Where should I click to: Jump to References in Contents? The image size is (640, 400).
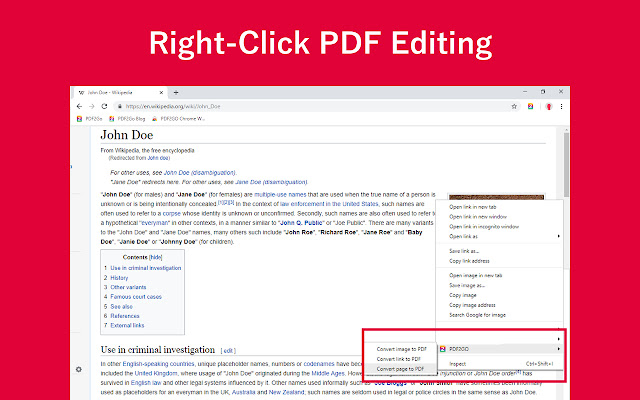(125, 316)
